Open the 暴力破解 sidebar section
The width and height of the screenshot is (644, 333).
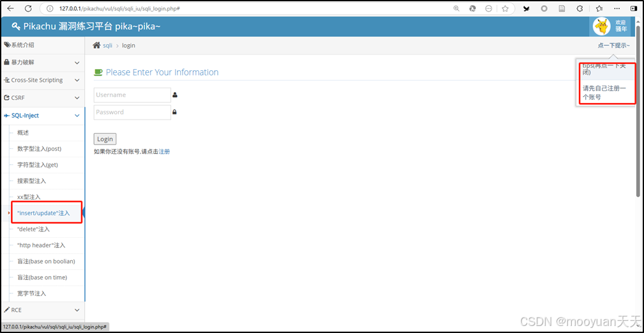[x=43, y=63]
